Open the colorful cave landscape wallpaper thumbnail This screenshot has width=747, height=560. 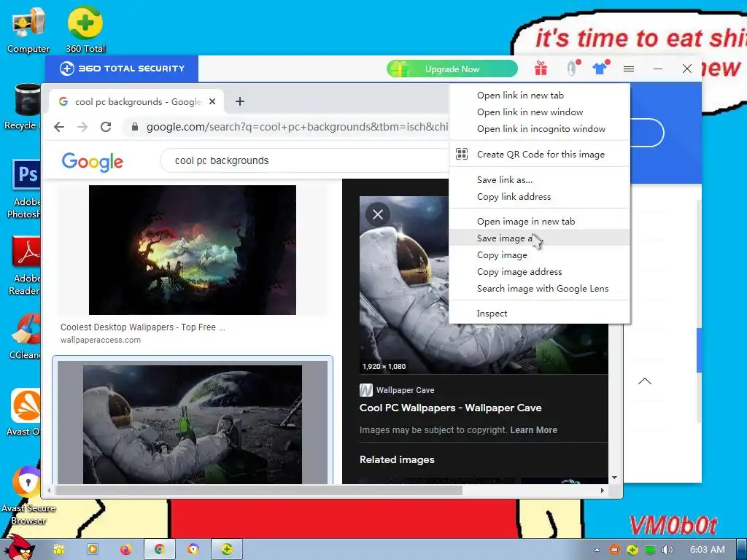pos(193,250)
